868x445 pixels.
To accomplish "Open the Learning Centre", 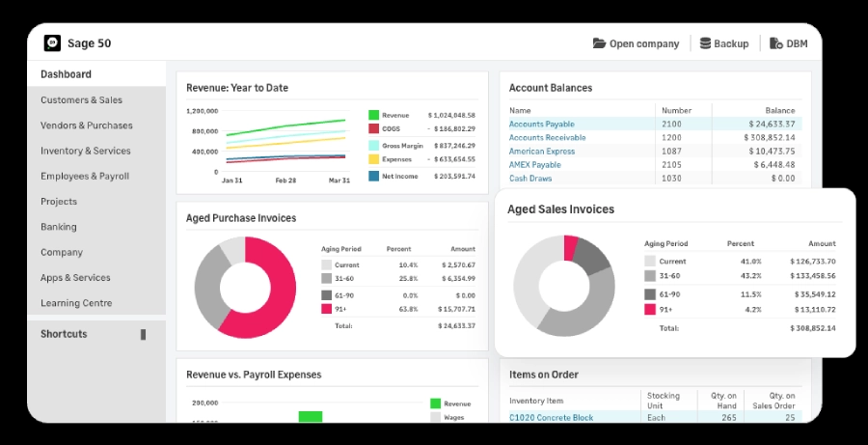I will (x=76, y=303).
